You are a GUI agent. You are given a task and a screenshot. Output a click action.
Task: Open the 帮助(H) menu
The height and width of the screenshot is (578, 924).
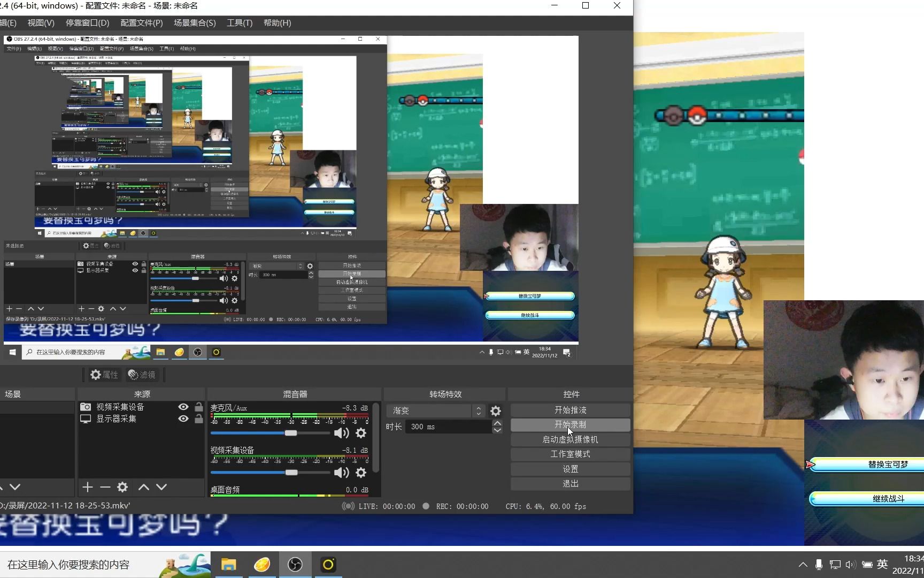click(x=277, y=23)
